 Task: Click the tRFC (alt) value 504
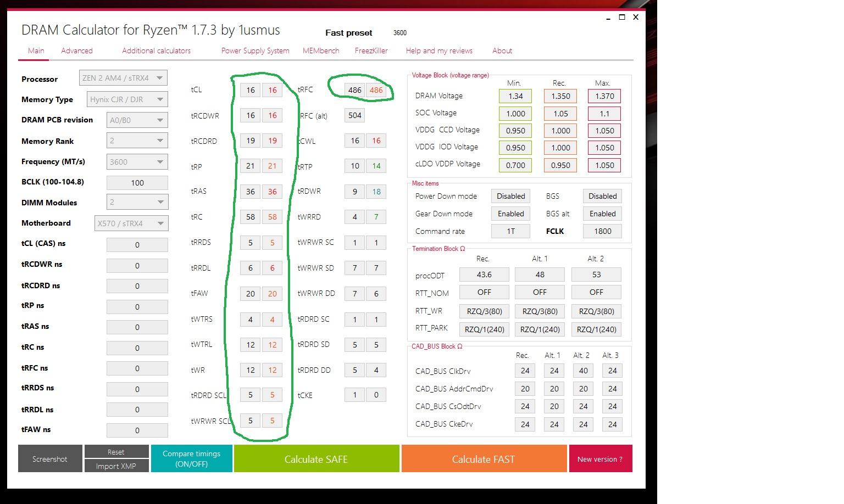(x=355, y=115)
